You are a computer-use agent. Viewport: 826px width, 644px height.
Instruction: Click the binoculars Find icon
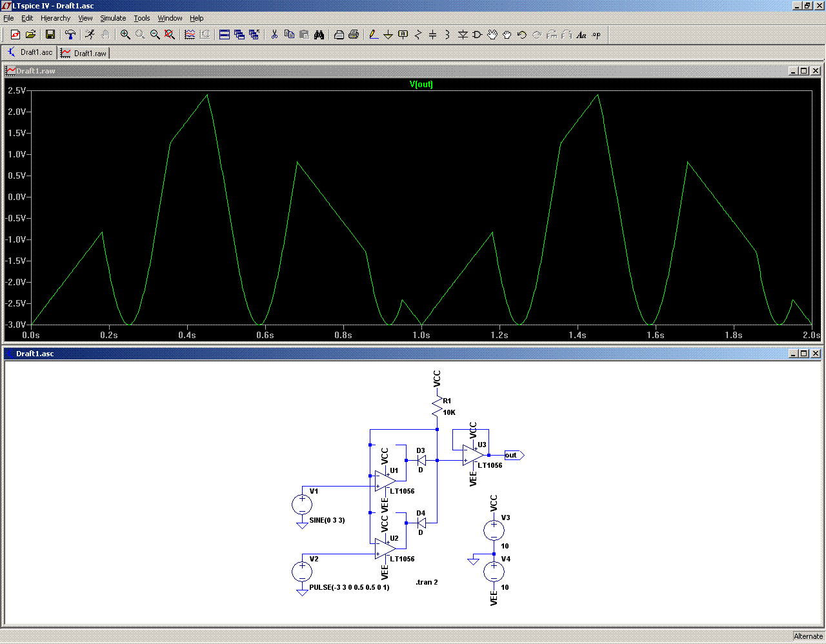click(319, 35)
